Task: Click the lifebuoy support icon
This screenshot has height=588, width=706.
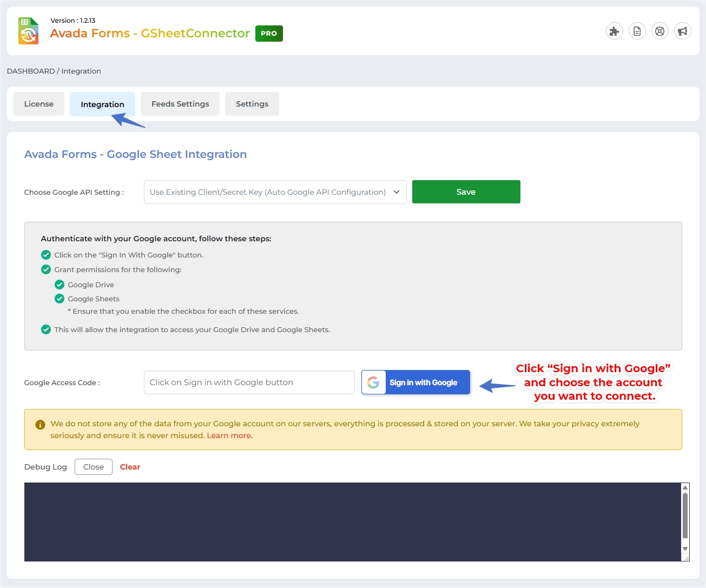Action: pyautogui.click(x=659, y=31)
